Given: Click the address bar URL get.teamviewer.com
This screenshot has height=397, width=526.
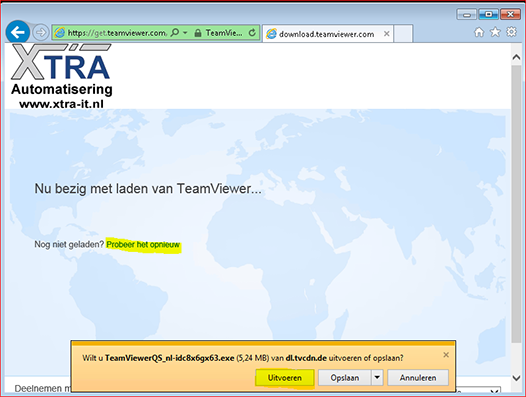Looking at the screenshot, I should click(x=117, y=33).
